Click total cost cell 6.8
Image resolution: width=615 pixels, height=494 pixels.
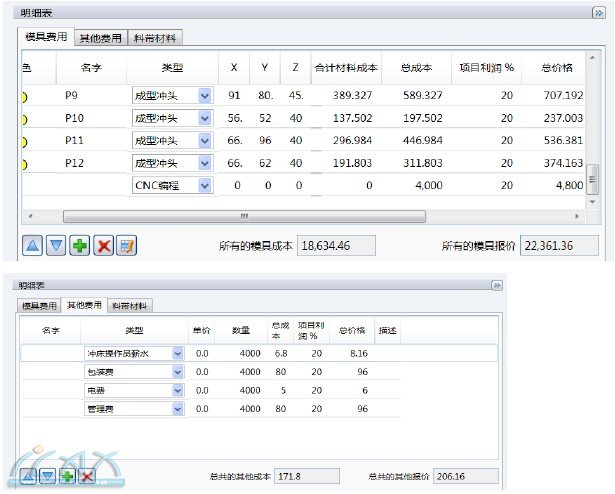281,354
